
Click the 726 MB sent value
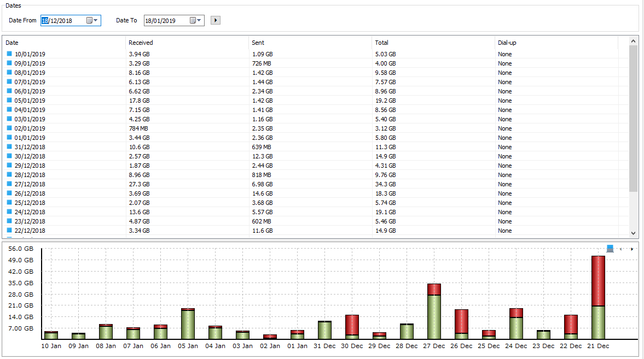click(x=262, y=63)
